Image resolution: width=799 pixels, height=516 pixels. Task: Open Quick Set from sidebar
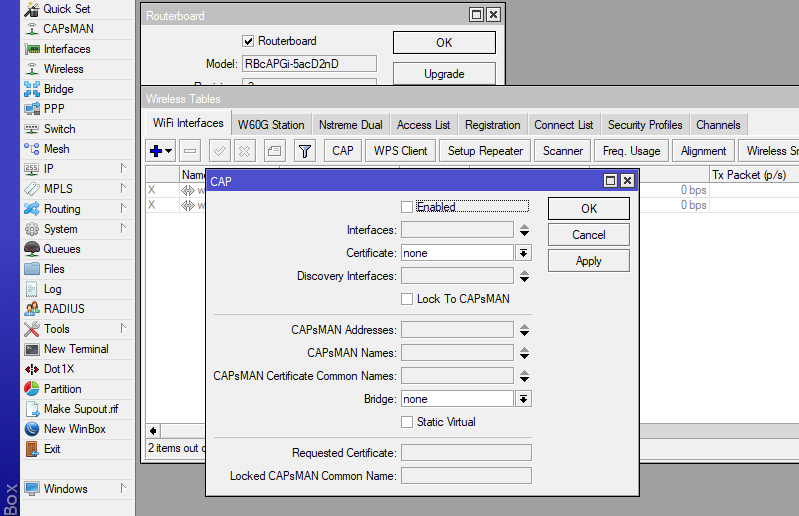click(x=66, y=9)
